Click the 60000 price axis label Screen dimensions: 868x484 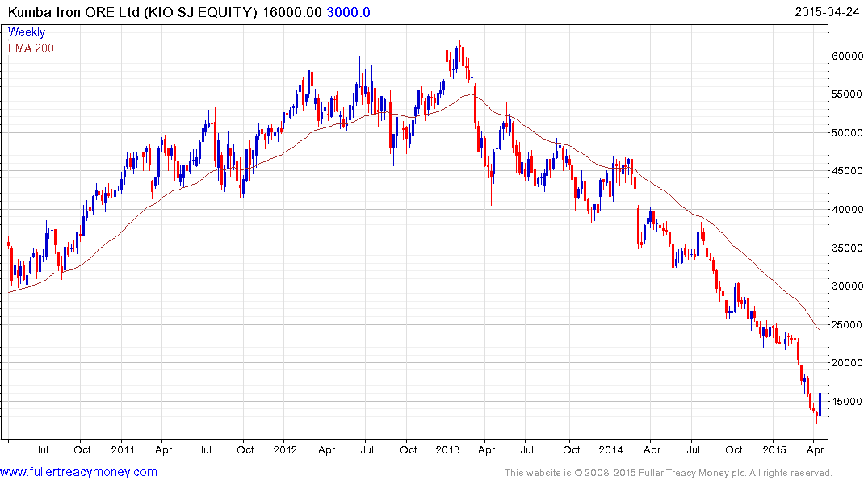(847, 56)
